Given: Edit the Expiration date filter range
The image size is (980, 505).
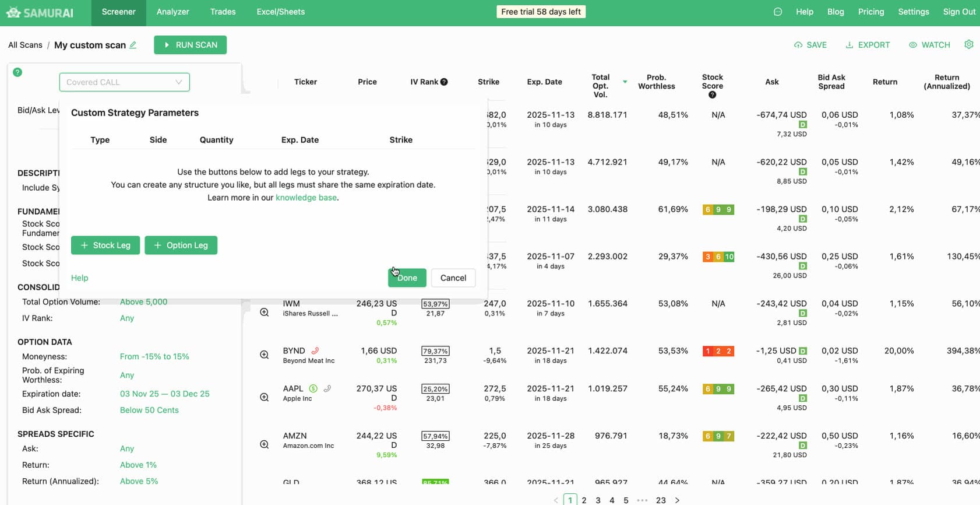Looking at the screenshot, I should click(165, 394).
